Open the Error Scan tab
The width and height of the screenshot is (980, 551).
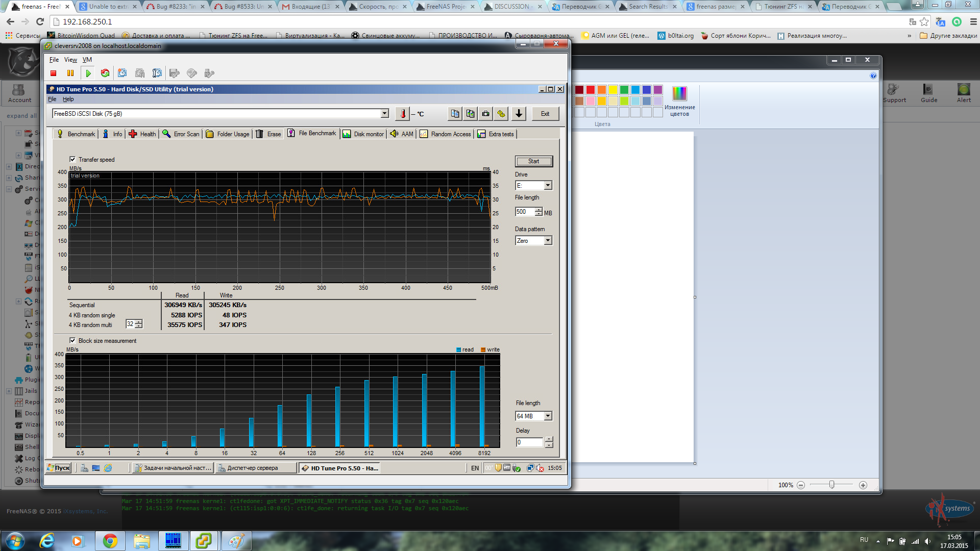click(181, 134)
